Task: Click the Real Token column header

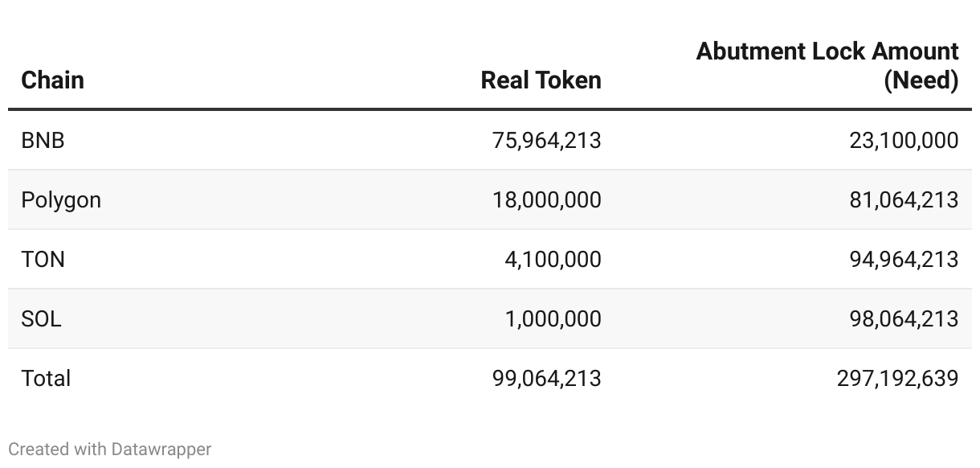Action: (541, 80)
